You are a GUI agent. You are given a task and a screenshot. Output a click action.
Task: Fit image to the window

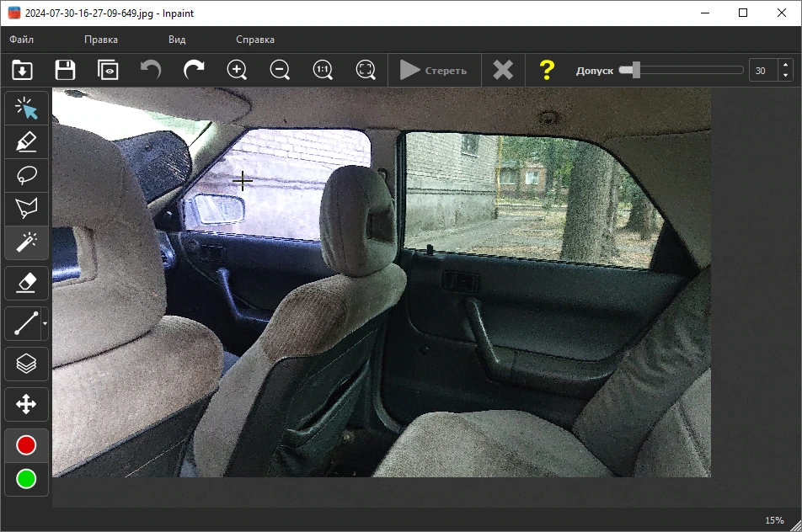366,70
